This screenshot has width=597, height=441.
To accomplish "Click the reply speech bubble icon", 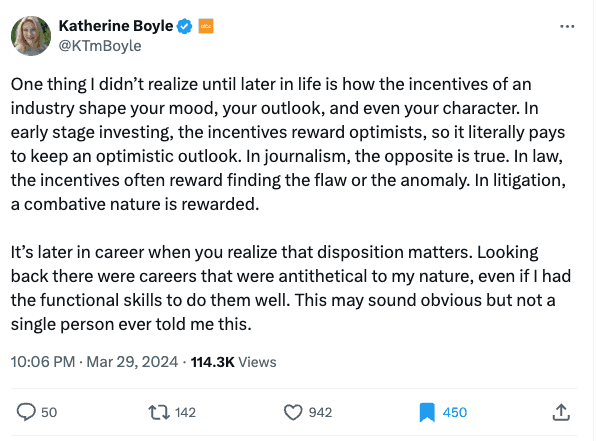I will pyautogui.click(x=26, y=412).
